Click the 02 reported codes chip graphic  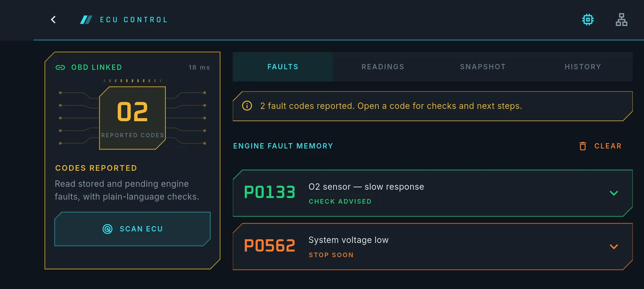132,118
